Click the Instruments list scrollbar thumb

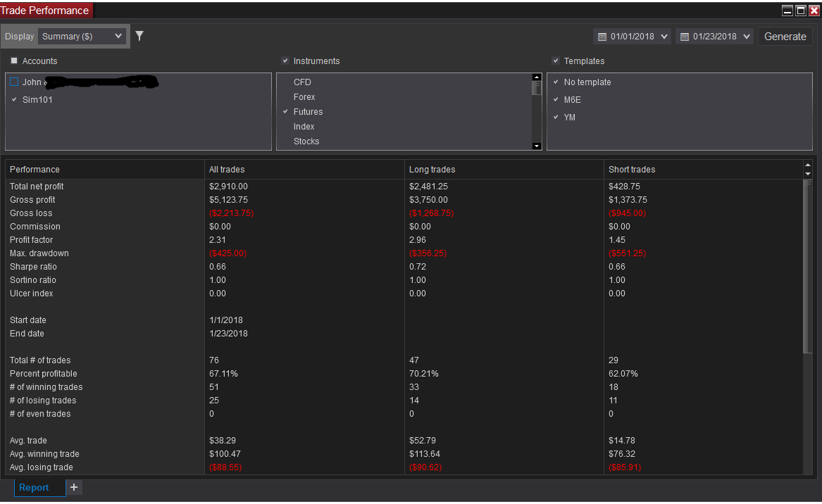[x=536, y=88]
